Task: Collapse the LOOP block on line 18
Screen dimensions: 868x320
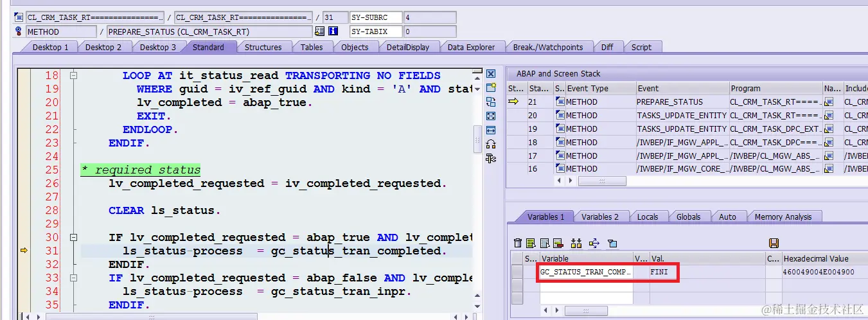Action: (73, 76)
